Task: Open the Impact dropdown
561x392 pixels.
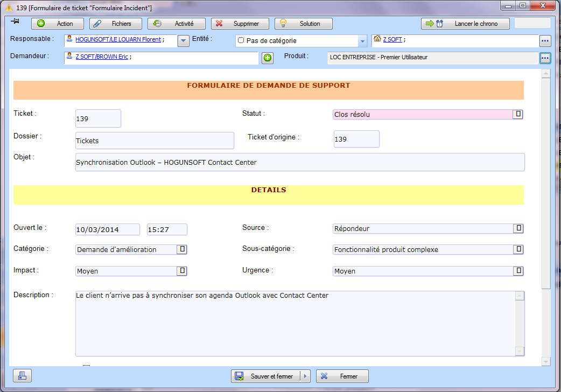Action: click(182, 271)
